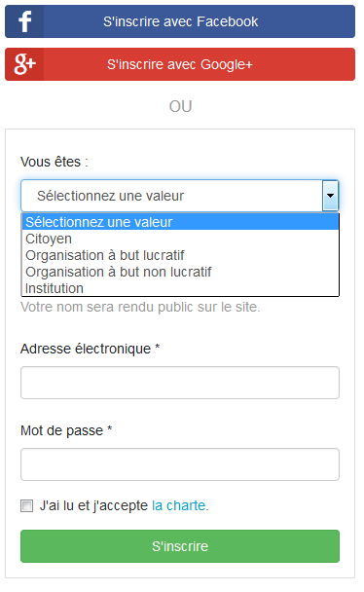Click the 'Adresse électronique' label text
This screenshot has height=592, width=364.
tap(86, 349)
